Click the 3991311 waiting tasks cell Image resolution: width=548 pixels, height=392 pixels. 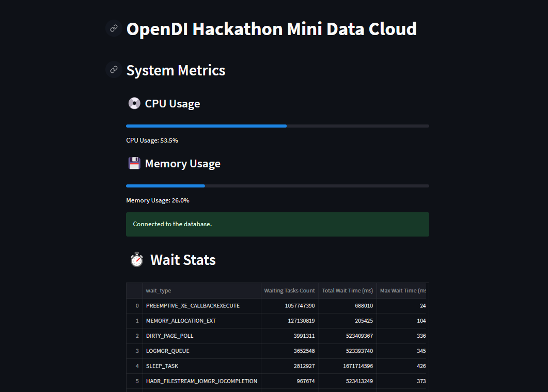(x=290, y=336)
